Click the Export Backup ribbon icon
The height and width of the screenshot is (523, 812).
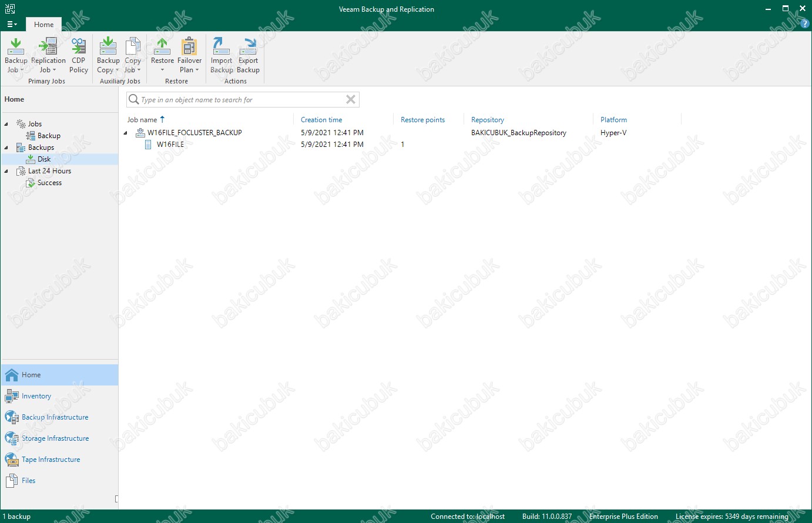(248, 46)
